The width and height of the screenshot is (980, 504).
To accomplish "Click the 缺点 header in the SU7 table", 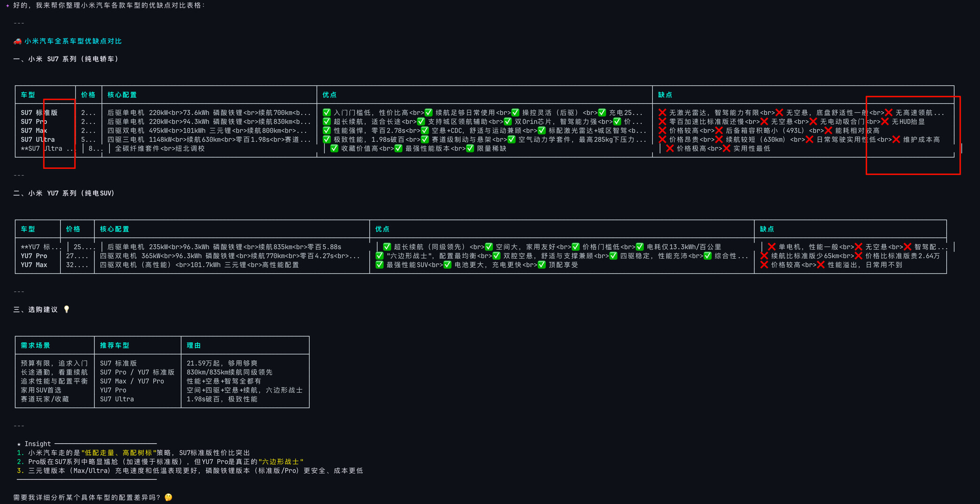I will (665, 95).
